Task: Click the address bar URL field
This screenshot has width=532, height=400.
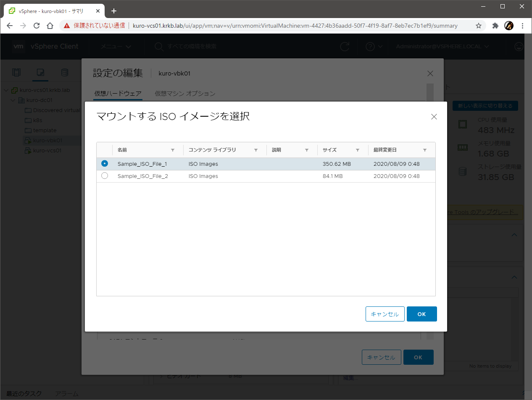Action: pyautogui.click(x=294, y=26)
